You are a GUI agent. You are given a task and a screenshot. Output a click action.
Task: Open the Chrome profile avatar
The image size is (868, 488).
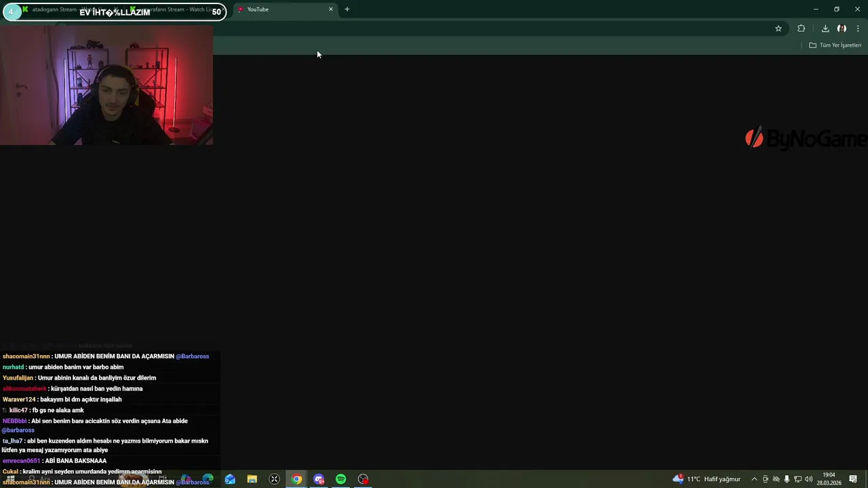point(842,28)
